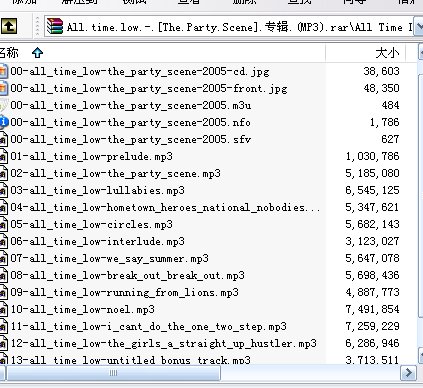Click the size value 4,887,773
423x388 pixels.
click(x=372, y=292)
